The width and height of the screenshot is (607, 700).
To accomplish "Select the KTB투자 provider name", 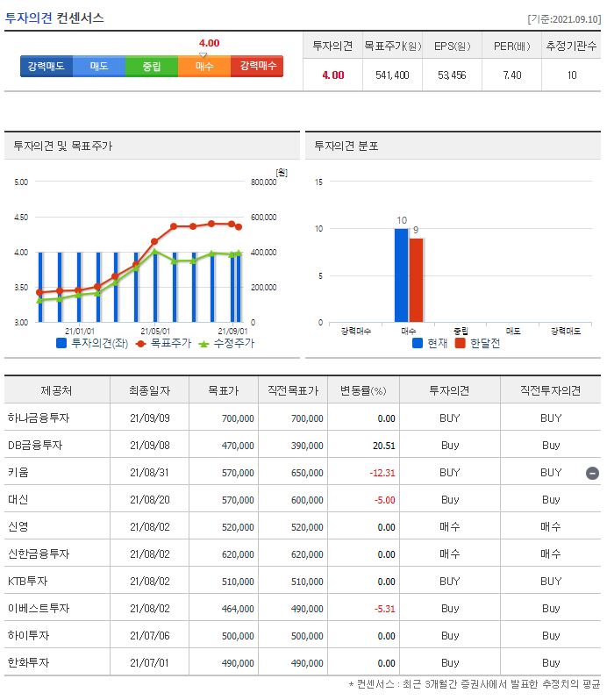I will pos(28,582).
